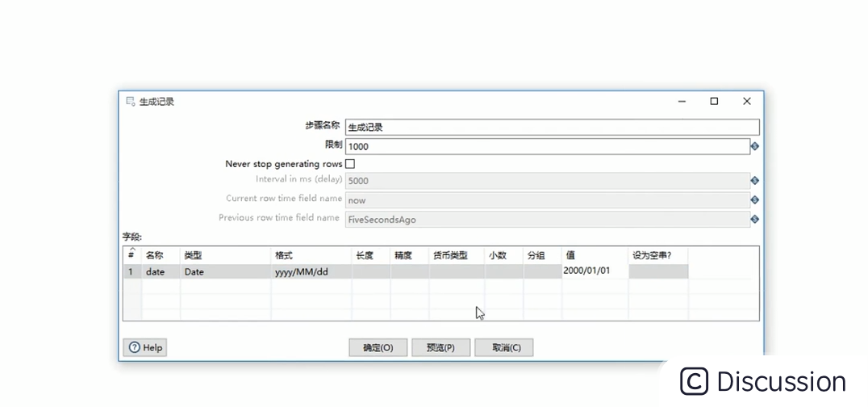Confirm with 确定(O) button
Viewport: 868px width, 407px height.
point(378,348)
